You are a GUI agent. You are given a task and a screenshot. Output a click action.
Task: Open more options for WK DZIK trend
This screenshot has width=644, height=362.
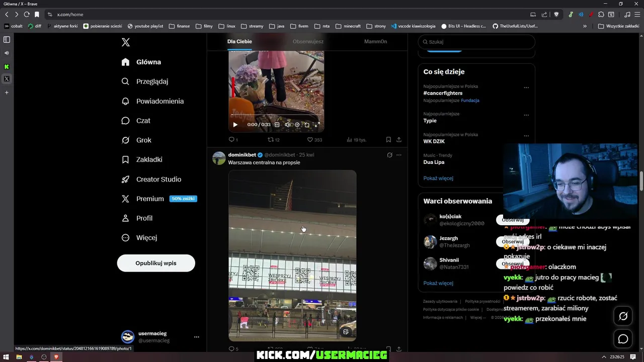coord(526,136)
